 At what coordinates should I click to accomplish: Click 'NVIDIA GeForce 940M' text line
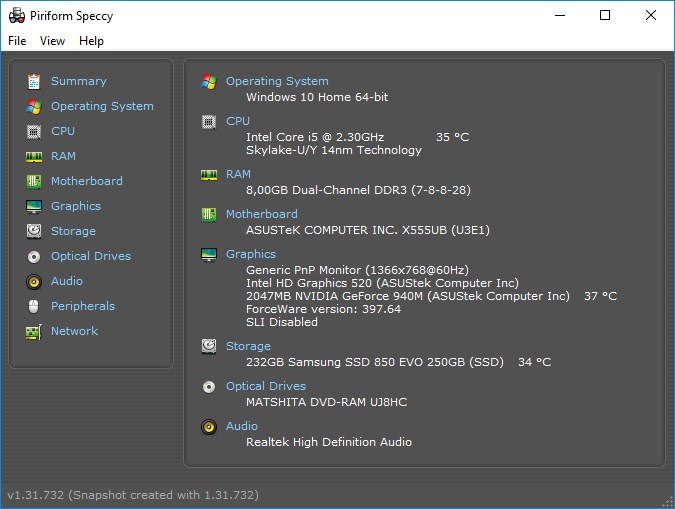pyautogui.click(x=408, y=296)
